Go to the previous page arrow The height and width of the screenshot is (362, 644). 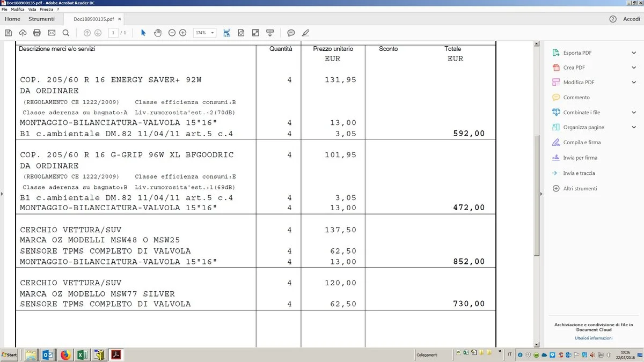(x=87, y=33)
